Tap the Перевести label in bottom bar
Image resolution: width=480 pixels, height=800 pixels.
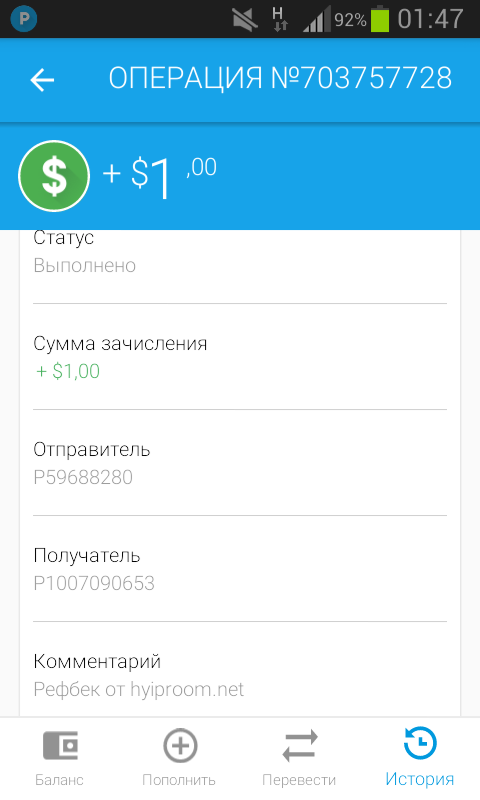tap(299, 780)
